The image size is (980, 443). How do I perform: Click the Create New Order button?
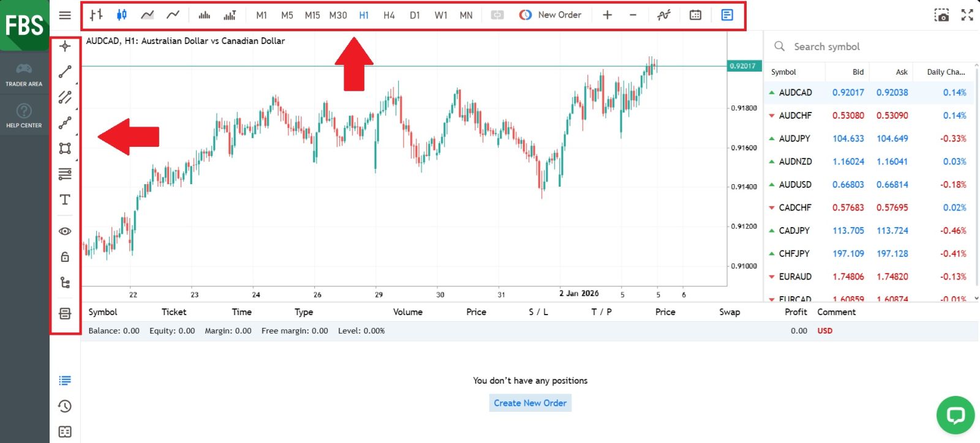(530, 403)
